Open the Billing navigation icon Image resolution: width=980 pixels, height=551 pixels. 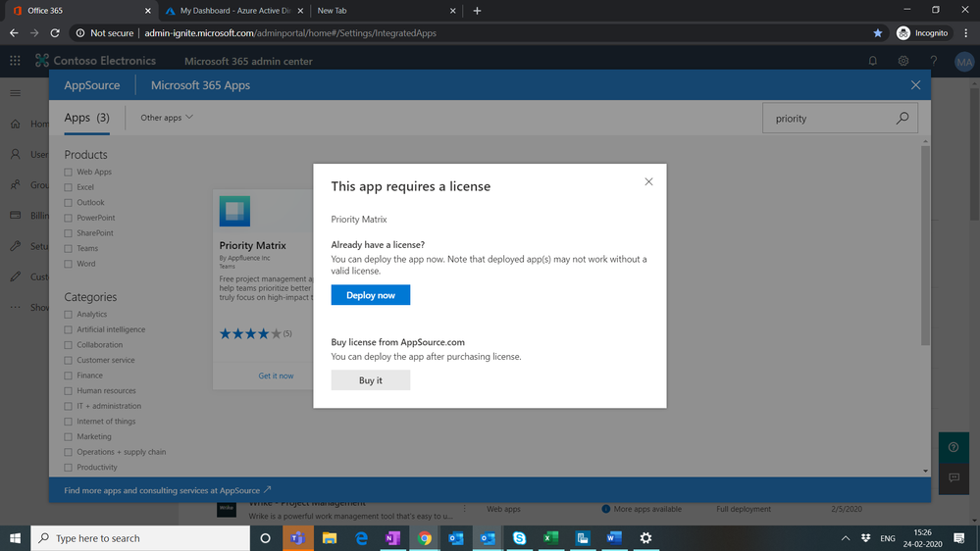pyautogui.click(x=16, y=215)
